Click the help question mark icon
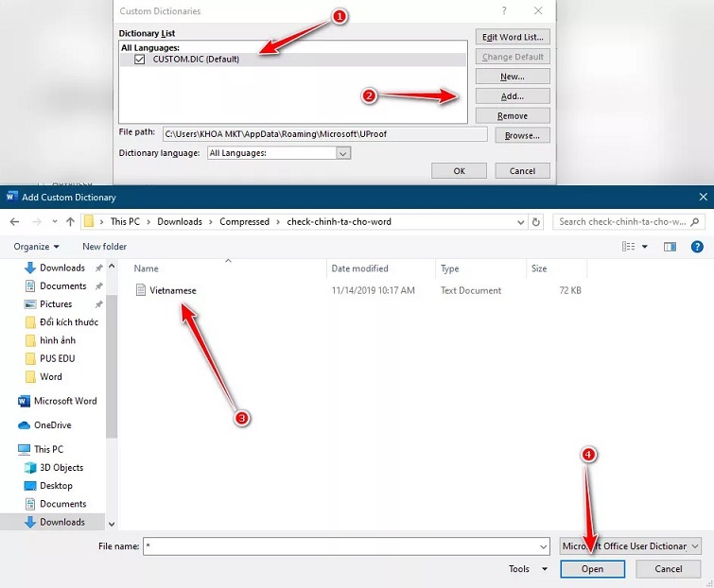Image resolution: width=714 pixels, height=588 pixels. tap(698, 247)
